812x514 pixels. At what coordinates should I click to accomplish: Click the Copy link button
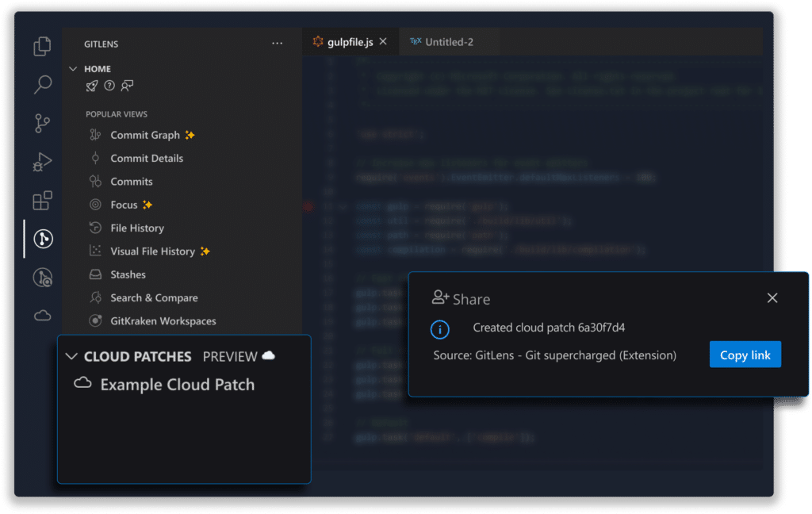[745, 355]
